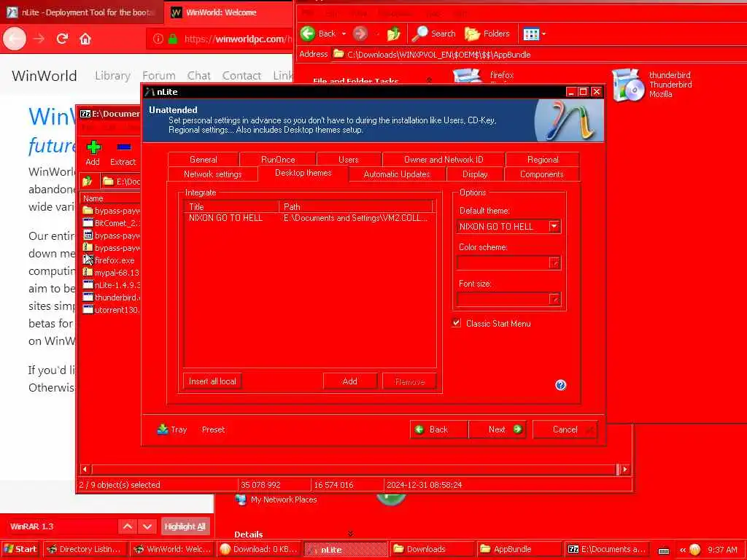Click Title column header in Integrate list

[231, 206]
